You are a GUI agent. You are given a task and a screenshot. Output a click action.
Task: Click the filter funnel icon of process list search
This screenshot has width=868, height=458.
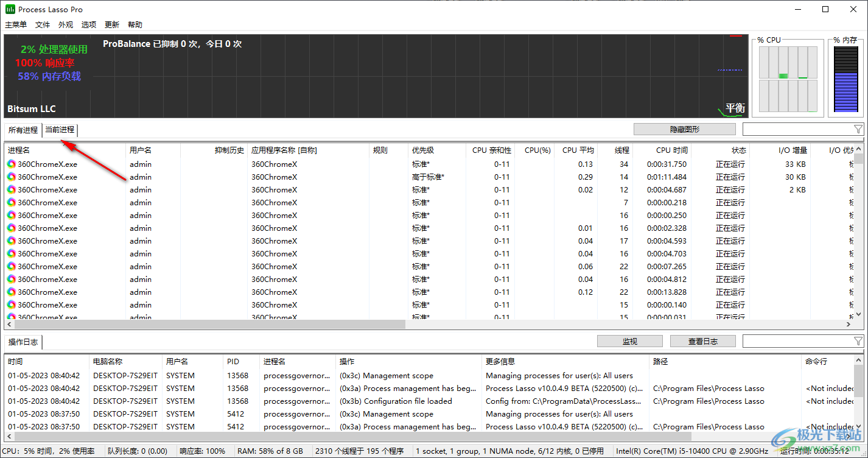coord(858,129)
